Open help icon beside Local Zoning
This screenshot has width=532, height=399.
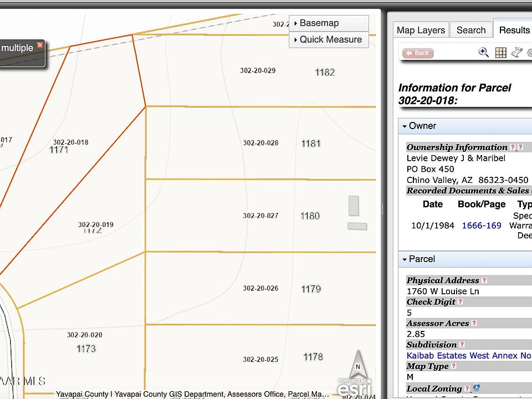click(x=467, y=388)
